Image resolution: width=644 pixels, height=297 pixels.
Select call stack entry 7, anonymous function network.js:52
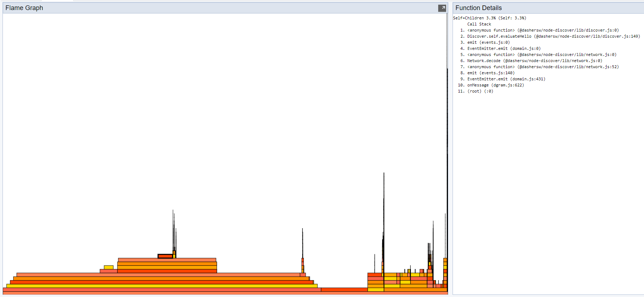[543, 67]
